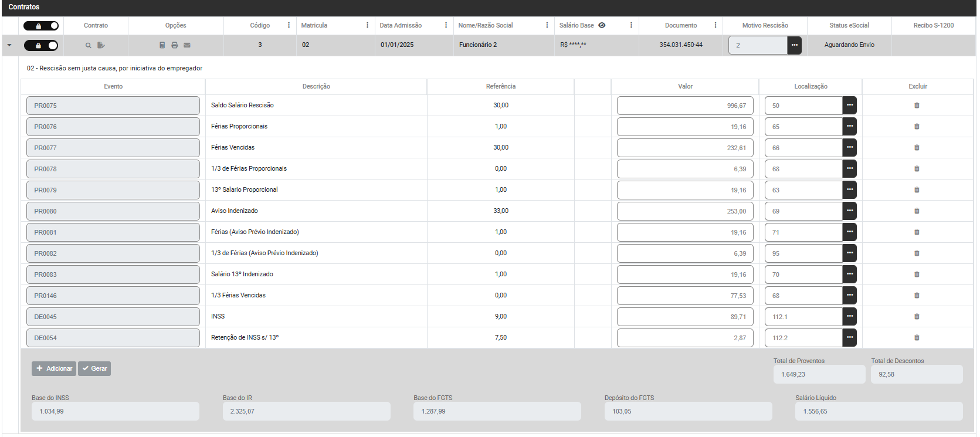Open the calculator icon in the Opções column
Image resolution: width=980 pixels, height=437 pixels.
pyautogui.click(x=162, y=45)
